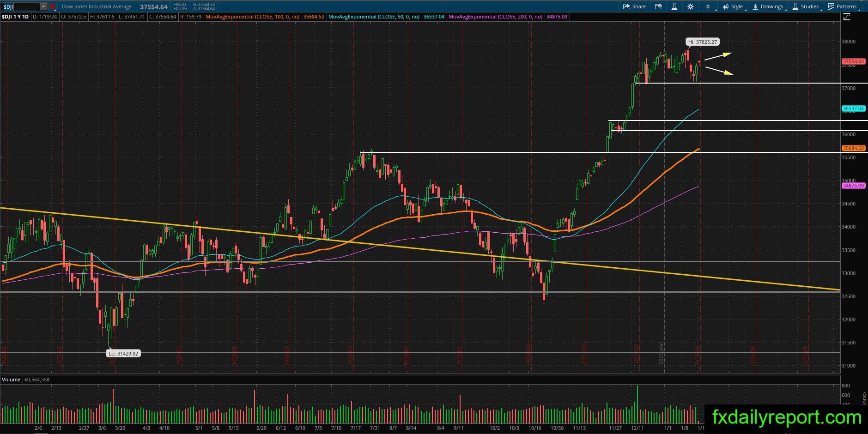
Task: Click the $DJI symbol entry field
Action: pyautogui.click(x=20, y=6)
